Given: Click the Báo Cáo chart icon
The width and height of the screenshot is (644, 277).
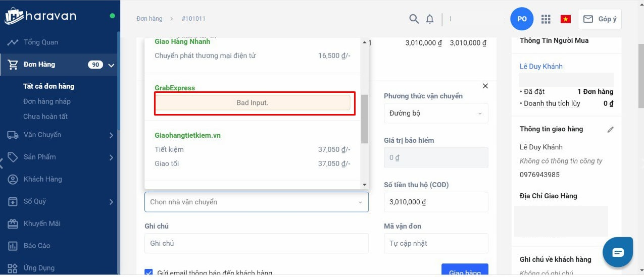Looking at the screenshot, I should coord(13,246).
